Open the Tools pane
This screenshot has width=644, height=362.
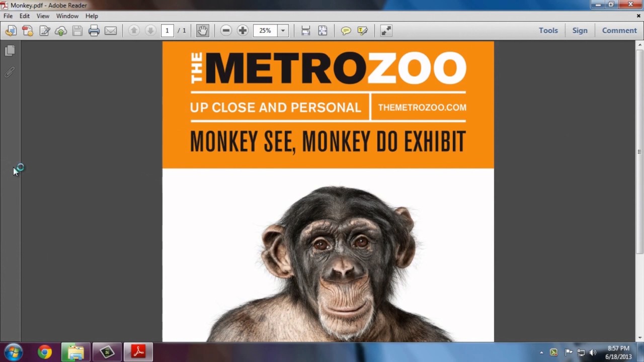pos(548,31)
